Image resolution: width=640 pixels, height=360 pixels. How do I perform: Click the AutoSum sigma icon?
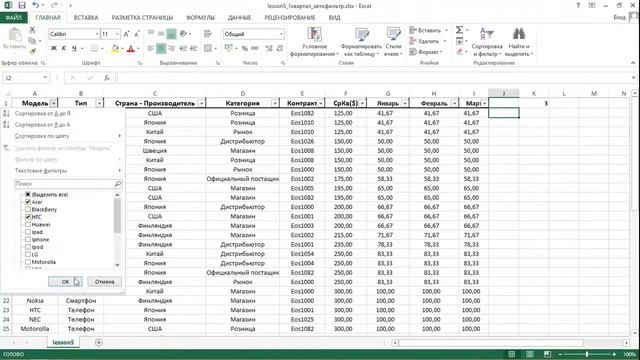click(459, 30)
